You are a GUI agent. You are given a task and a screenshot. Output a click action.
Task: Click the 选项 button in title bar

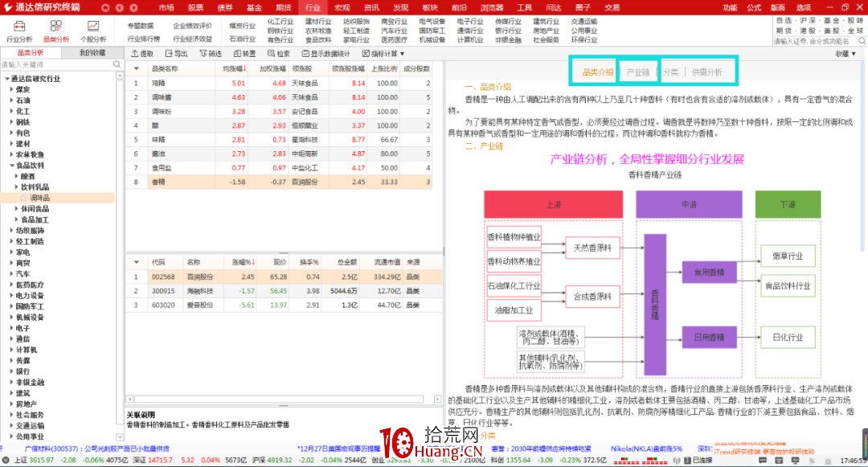coord(804,8)
